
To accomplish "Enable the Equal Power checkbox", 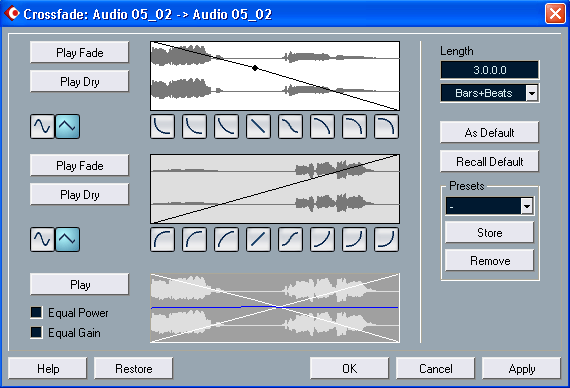I will (36, 312).
